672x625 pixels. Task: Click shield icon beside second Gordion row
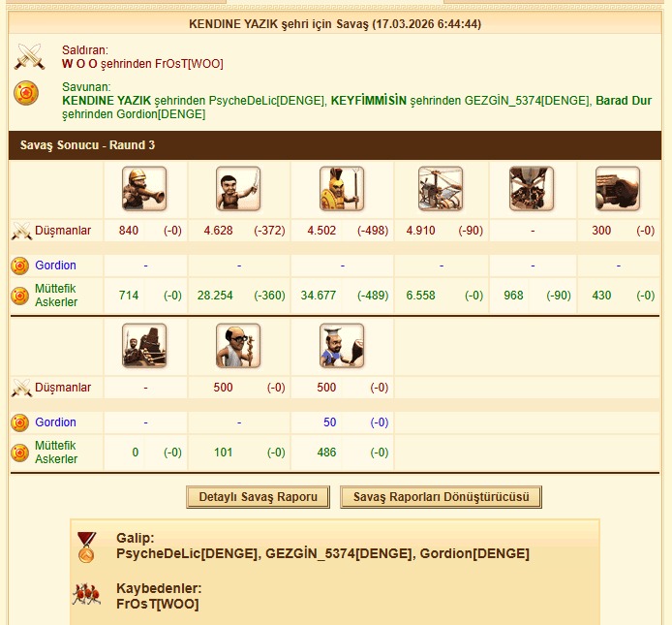click(19, 422)
